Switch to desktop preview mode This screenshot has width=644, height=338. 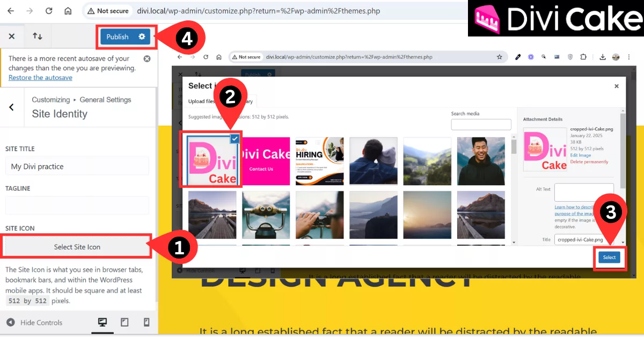tap(102, 322)
